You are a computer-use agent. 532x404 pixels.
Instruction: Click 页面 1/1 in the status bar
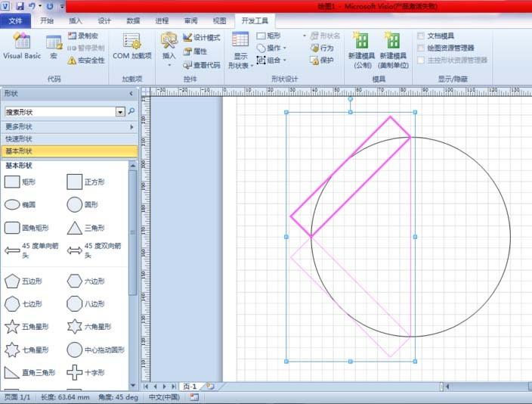[x=17, y=397]
